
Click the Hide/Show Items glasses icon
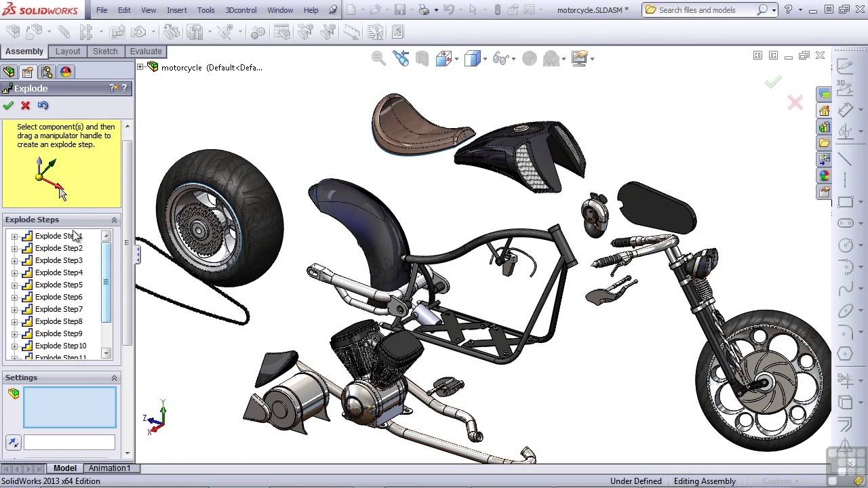500,59
